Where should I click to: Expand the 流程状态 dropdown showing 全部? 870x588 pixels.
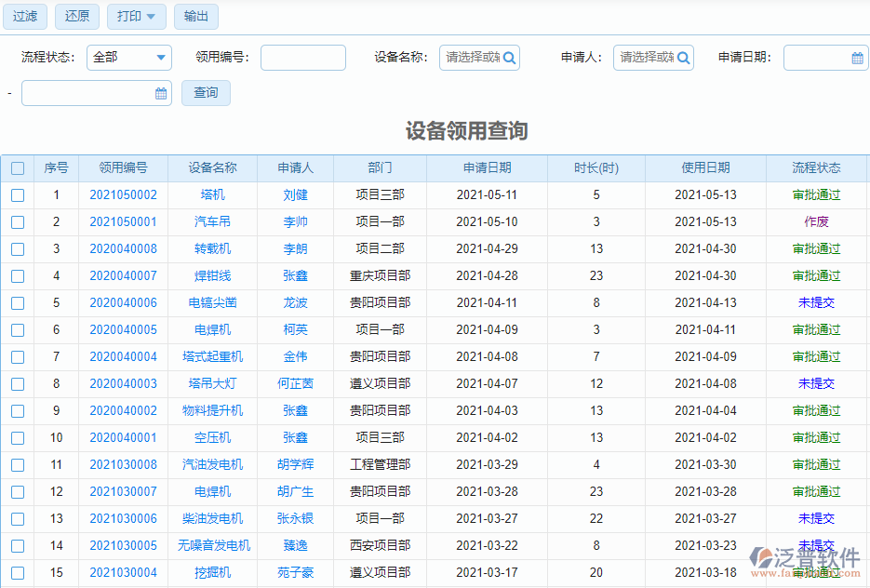[x=129, y=58]
